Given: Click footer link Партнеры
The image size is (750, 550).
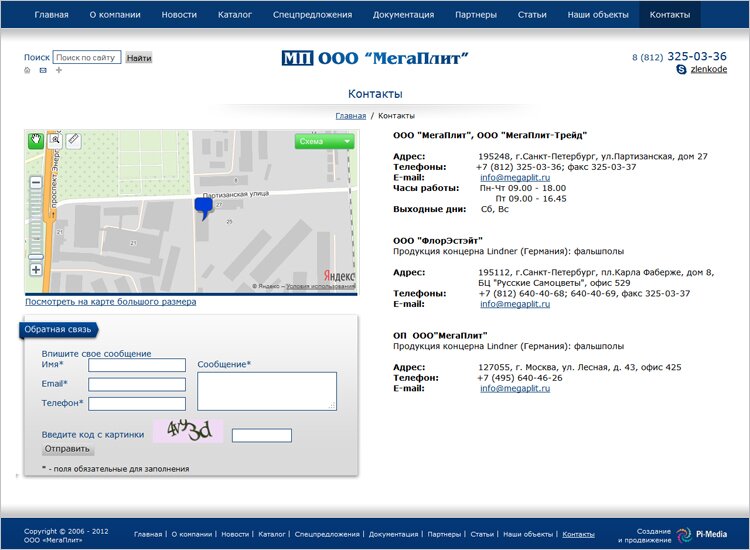Looking at the screenshot, I should 444,534.
